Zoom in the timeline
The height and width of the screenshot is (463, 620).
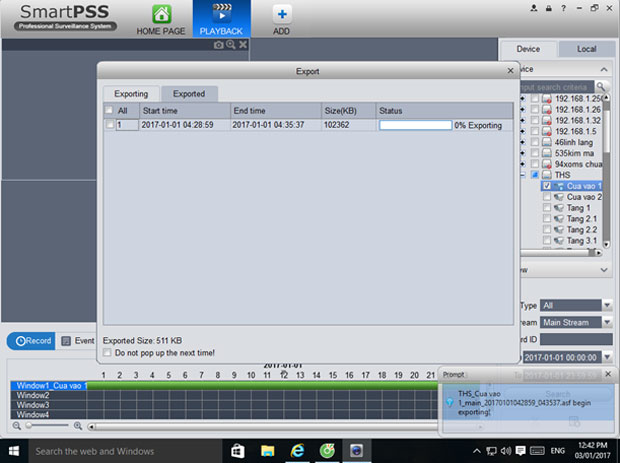(x=78, y=426)
